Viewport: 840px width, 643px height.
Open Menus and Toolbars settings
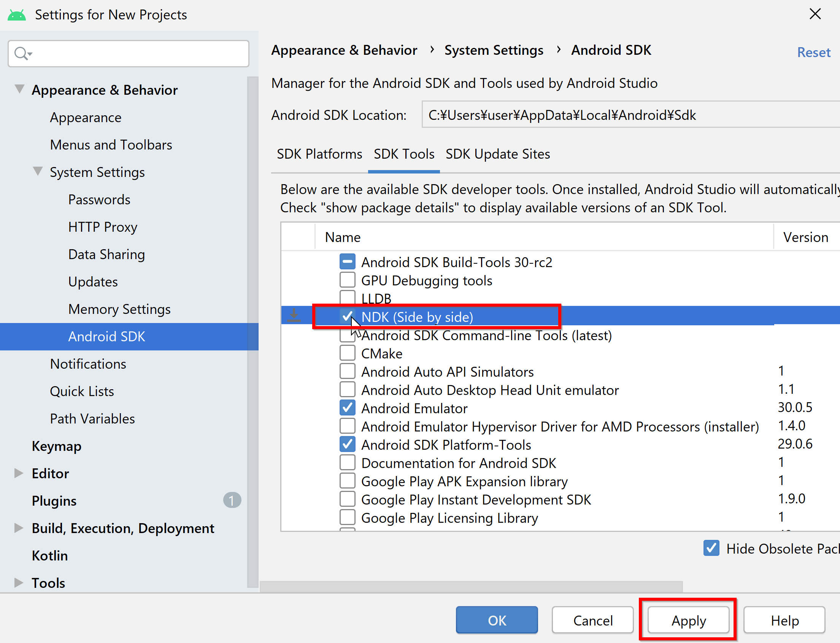111,145
